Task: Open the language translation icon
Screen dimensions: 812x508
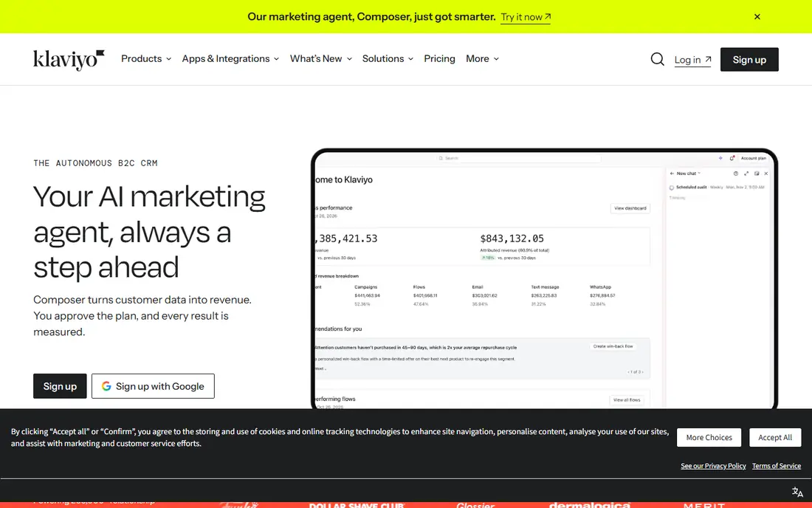Action: (797, 492)
